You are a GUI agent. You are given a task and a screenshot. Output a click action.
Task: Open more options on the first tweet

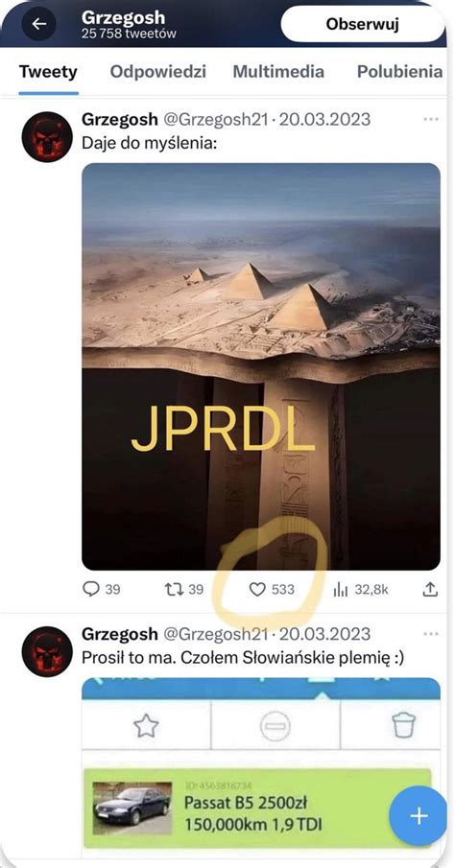click(x=431, y=120)
